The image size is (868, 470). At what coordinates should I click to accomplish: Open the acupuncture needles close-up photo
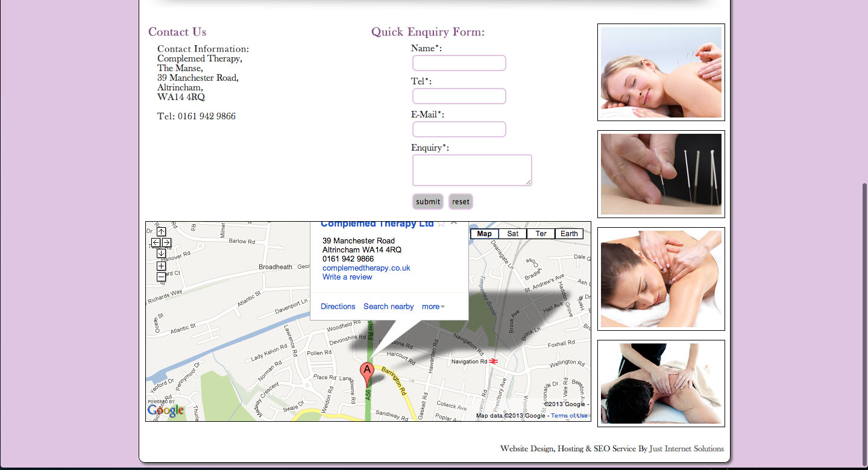coord(661,174)
